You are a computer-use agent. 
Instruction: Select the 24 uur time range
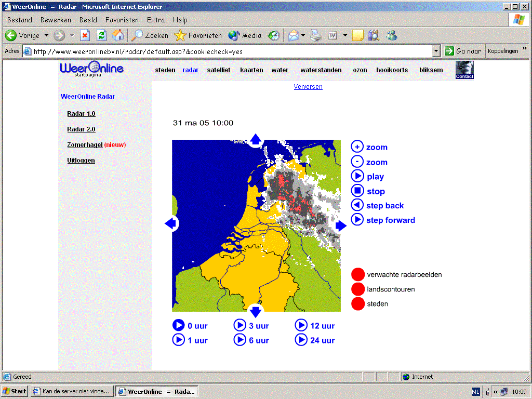(314, 340)
